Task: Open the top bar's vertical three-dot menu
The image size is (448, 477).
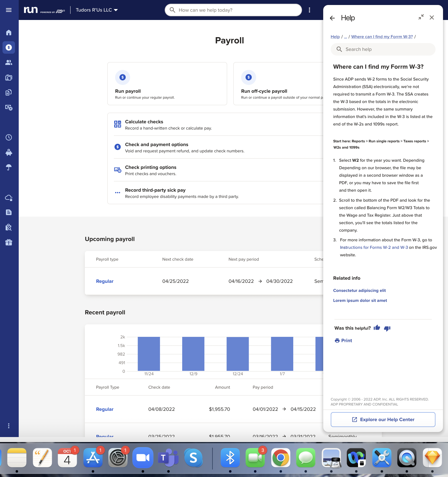Action: pos(309,10)
